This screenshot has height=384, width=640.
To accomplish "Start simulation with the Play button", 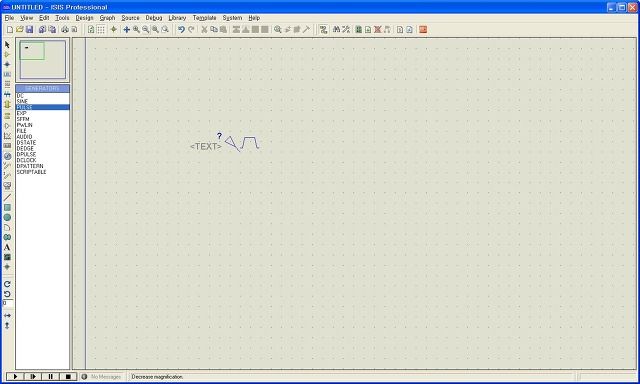I will click(x=16, y=376).
